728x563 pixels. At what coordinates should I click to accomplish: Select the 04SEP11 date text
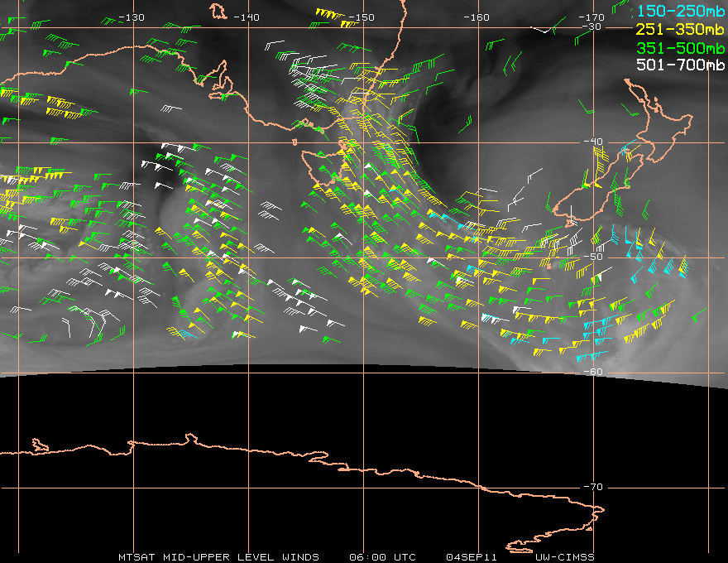pos(469,556)
